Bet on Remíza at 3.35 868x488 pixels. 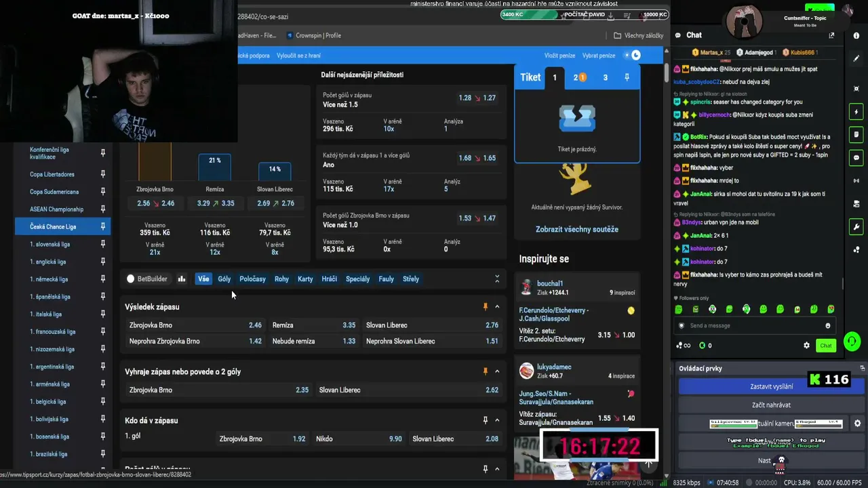(x=314, y=325)
